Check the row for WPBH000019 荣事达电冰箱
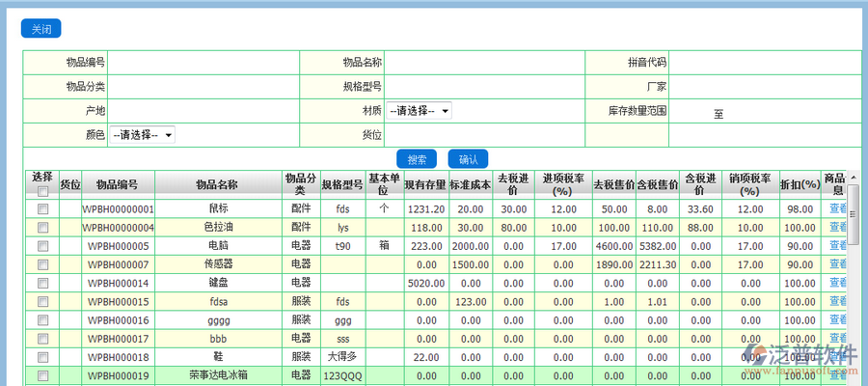 41,375
